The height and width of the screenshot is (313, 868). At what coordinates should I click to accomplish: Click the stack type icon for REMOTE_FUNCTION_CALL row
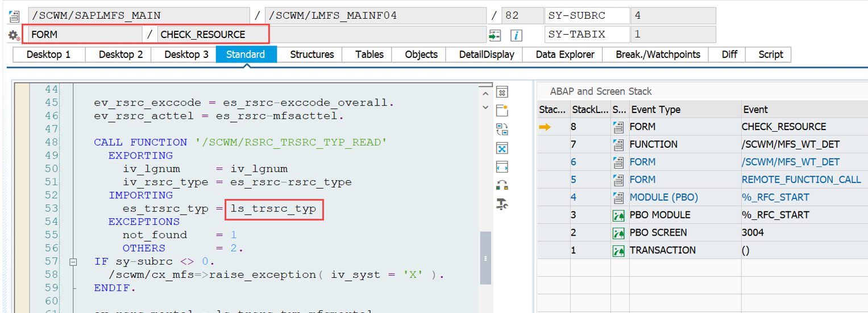(x=618, y=180)
